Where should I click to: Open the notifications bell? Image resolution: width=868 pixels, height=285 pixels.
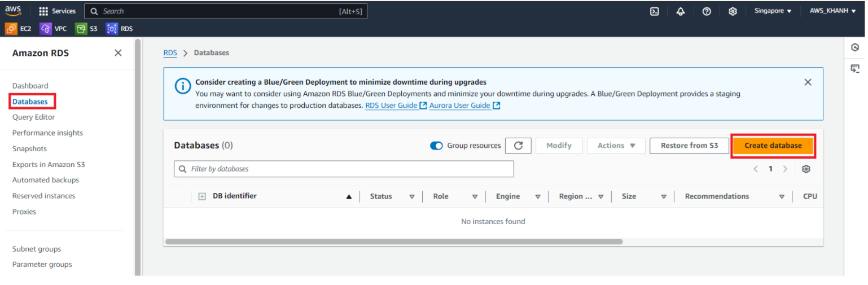[x=681, y=11]
